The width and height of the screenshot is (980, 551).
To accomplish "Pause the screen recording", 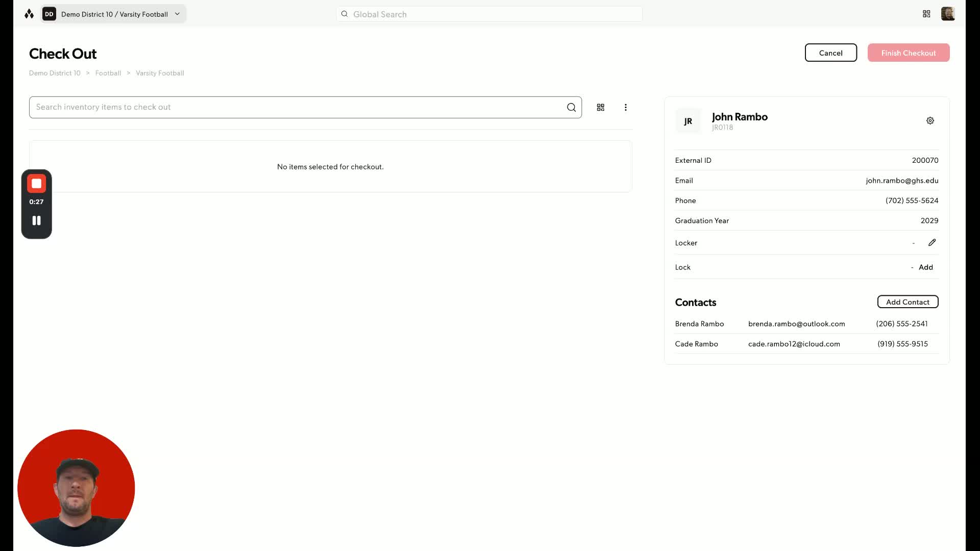I will click(x=36, y=220).
